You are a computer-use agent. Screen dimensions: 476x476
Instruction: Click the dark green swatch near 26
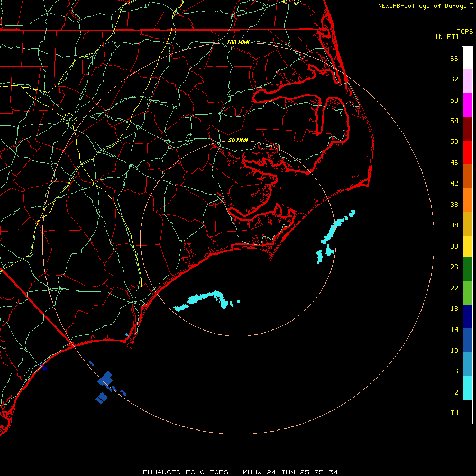pos(467,269)
